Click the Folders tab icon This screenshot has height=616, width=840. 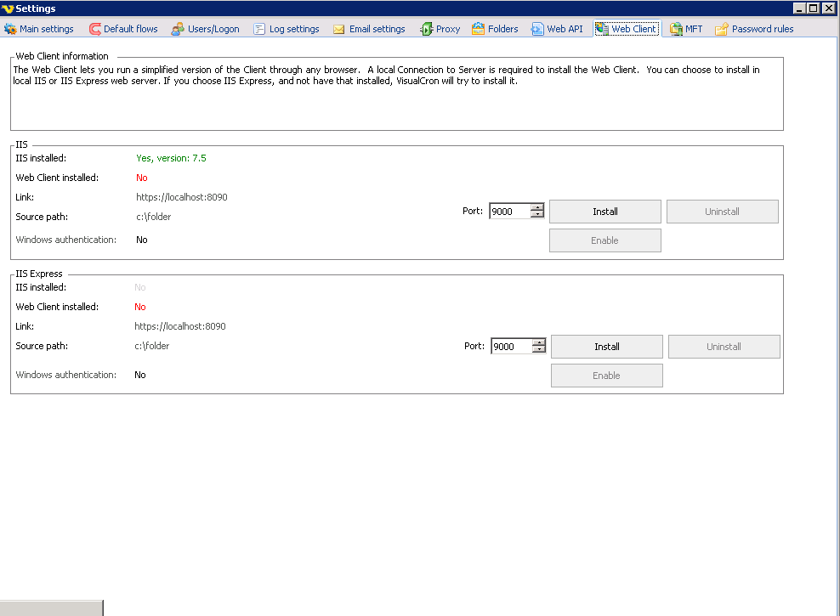click(x=479, y=29)
